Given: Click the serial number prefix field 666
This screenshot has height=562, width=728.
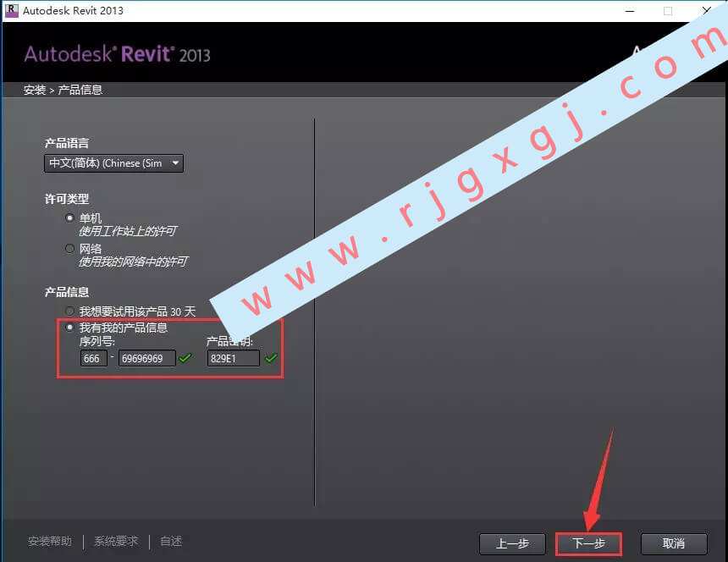Looking at the screenshot, I should [x=93, y=358].
